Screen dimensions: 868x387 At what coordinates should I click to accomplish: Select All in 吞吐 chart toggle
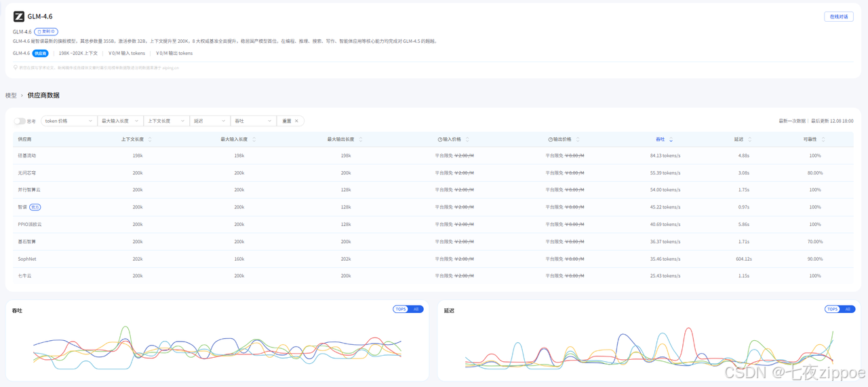416,309
